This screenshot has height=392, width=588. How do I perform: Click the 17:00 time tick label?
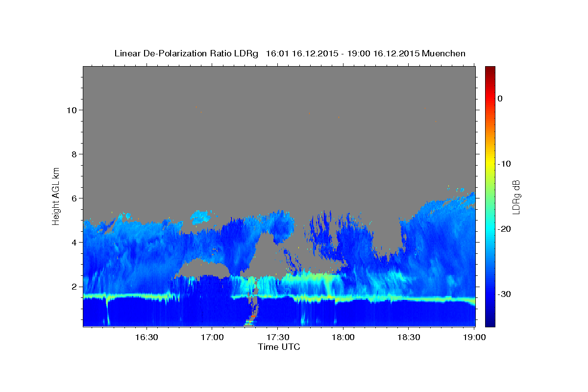tap(212, 337)
